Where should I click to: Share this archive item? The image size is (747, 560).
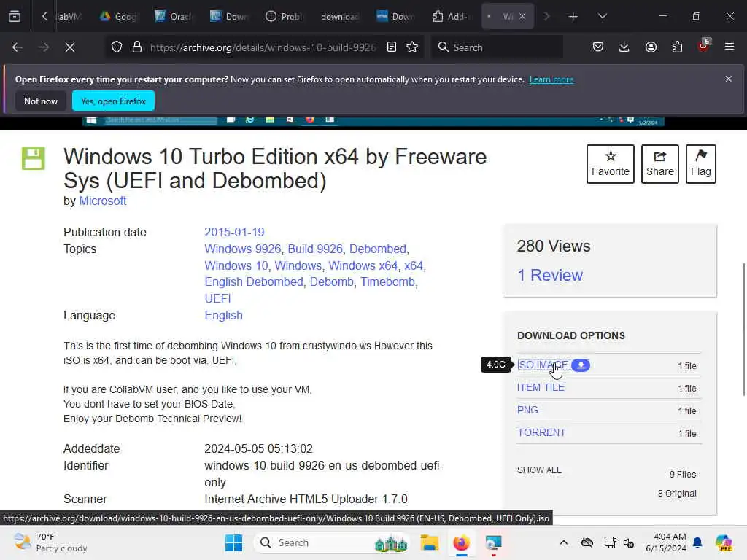659,164
